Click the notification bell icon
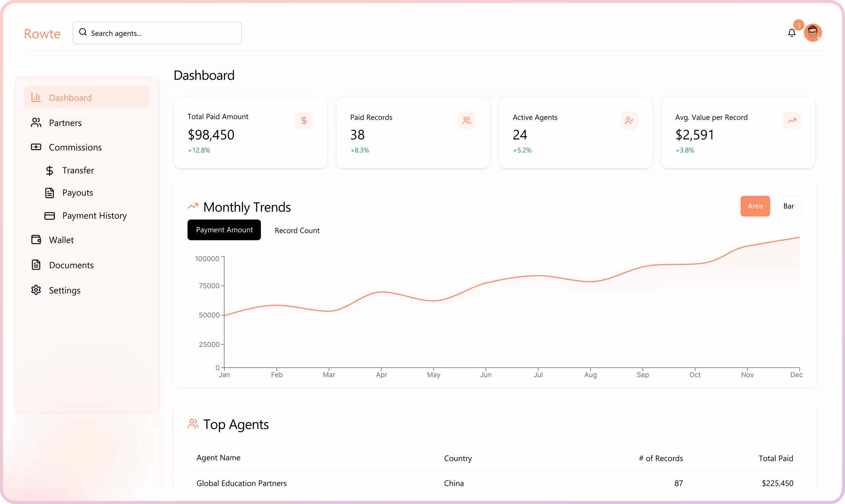845x504 pixels. click(792, 33)
